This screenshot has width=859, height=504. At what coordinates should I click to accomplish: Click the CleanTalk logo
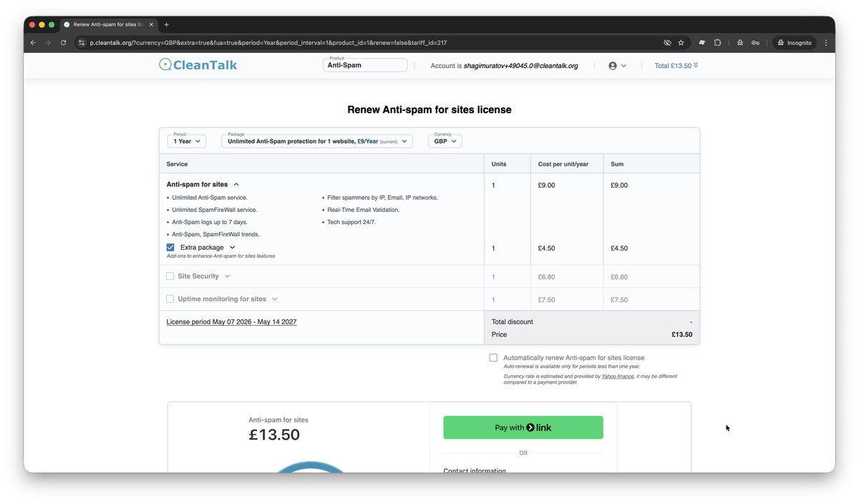coord(198,65)
